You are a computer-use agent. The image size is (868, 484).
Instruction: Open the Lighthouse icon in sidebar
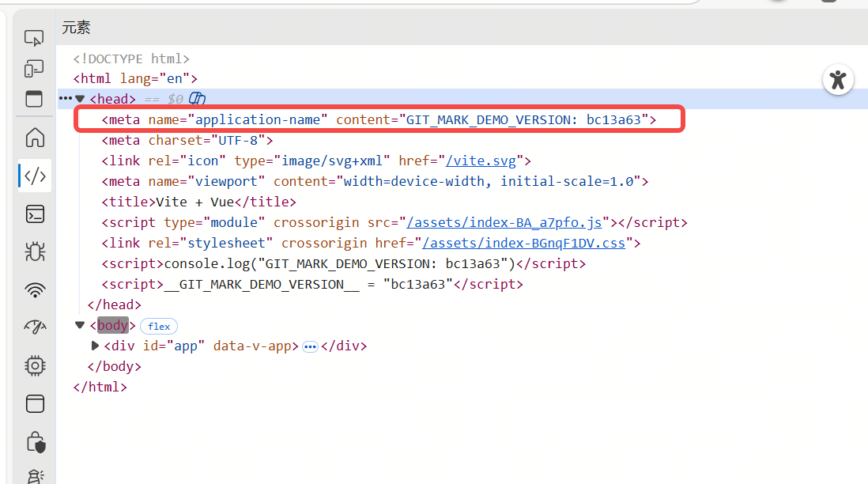point(35,476)
